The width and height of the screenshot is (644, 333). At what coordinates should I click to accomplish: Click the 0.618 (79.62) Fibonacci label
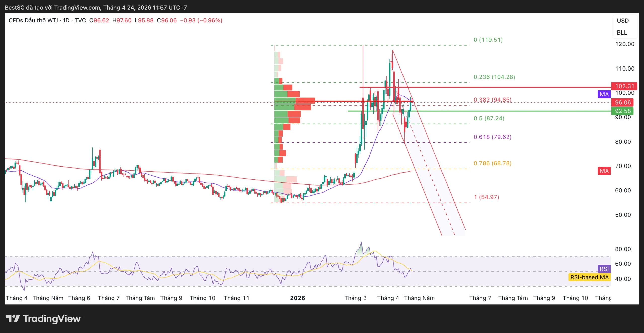tap(492, 137)
